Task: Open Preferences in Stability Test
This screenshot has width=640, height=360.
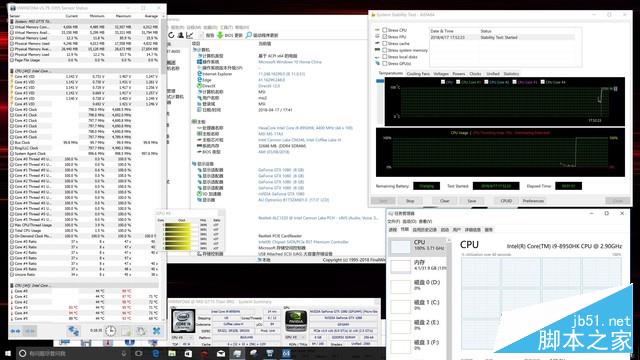Action: point(533,201)
